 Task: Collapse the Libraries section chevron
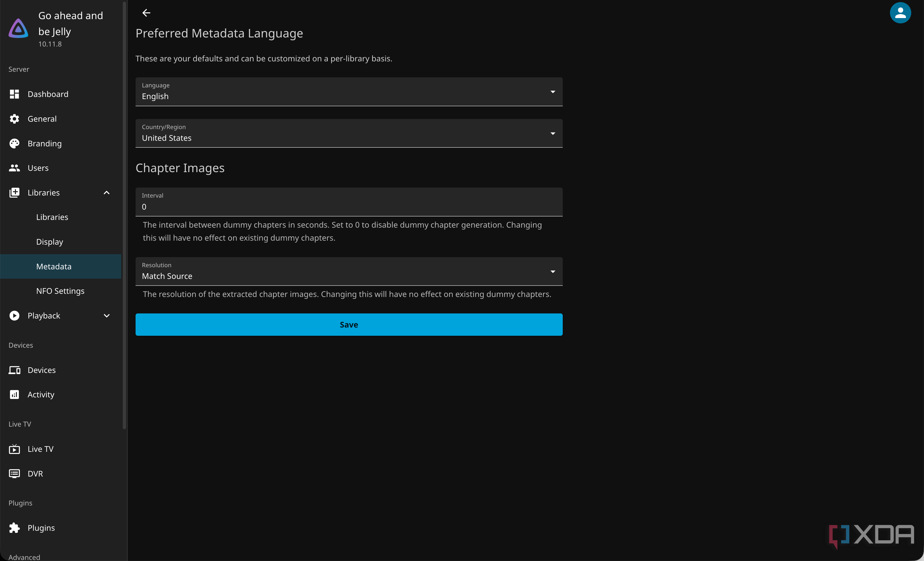coord(107,193)
